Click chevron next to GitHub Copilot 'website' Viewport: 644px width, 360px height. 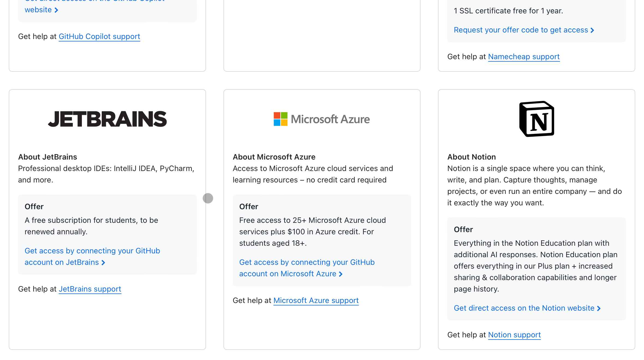[56, 10]
